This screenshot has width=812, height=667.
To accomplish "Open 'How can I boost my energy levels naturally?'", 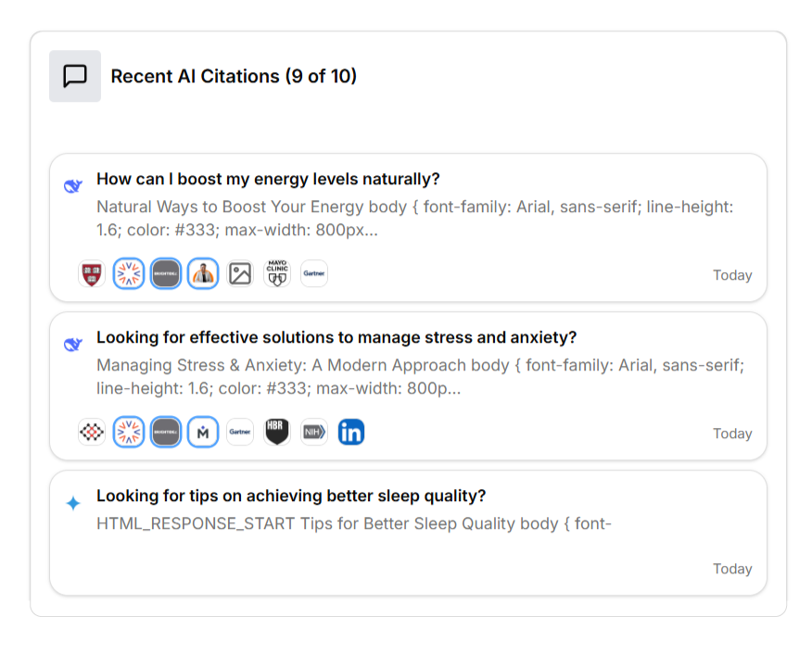I will click(268, 179).
